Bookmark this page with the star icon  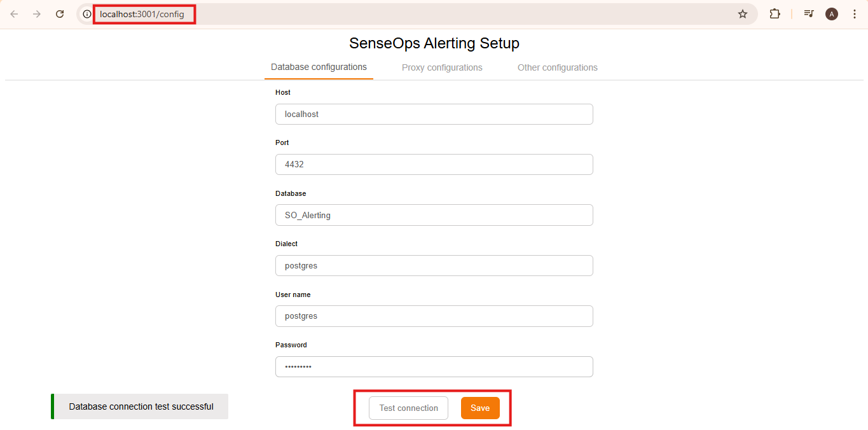[x=742, y=13]
